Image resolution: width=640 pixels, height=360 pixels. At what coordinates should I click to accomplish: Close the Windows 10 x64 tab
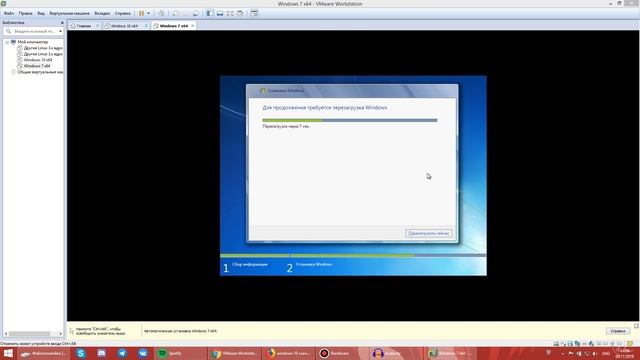tap(146, 26)
